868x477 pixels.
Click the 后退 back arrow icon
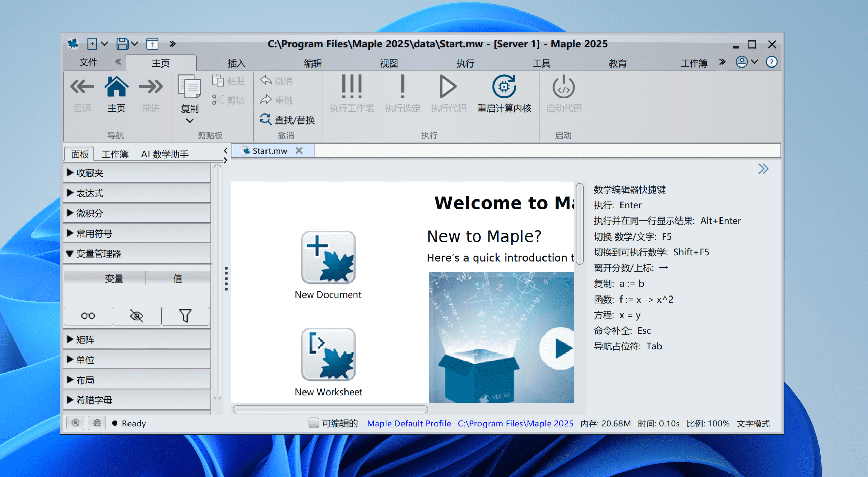pyautogui.click(x=82, y=87)
